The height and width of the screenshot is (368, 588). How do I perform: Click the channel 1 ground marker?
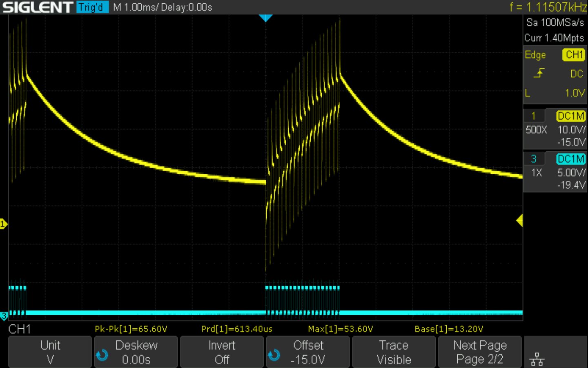pos(3,224)
